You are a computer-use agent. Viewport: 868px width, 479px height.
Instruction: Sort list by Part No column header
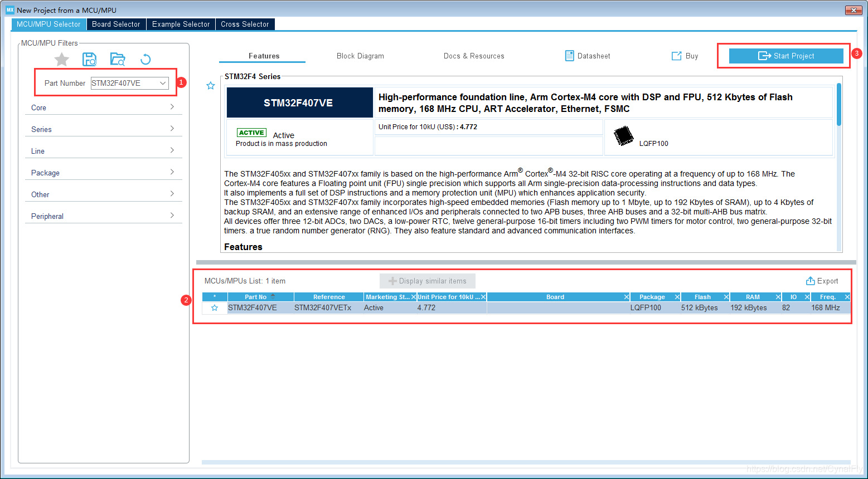(260, 297)
